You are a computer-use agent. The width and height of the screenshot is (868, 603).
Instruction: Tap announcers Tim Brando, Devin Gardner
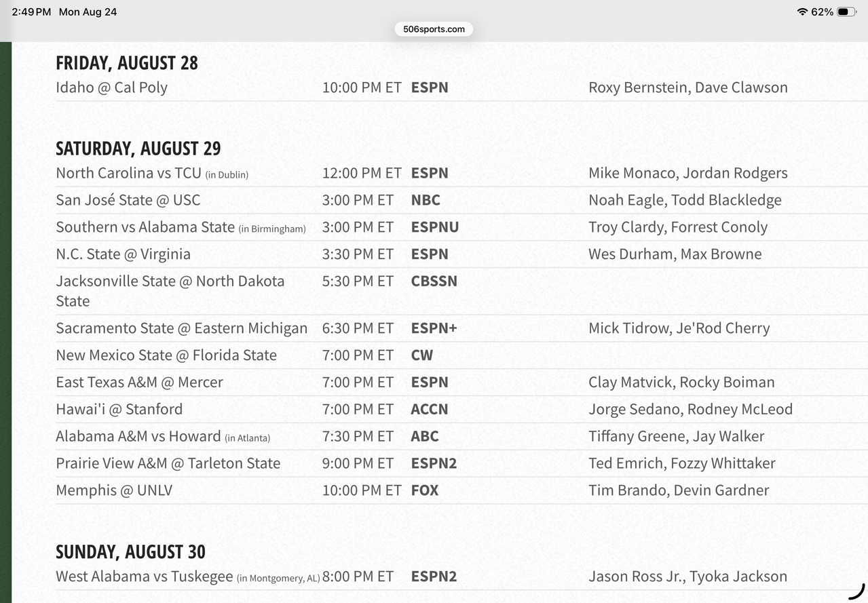pyautogui.click(x=679, y=490)
